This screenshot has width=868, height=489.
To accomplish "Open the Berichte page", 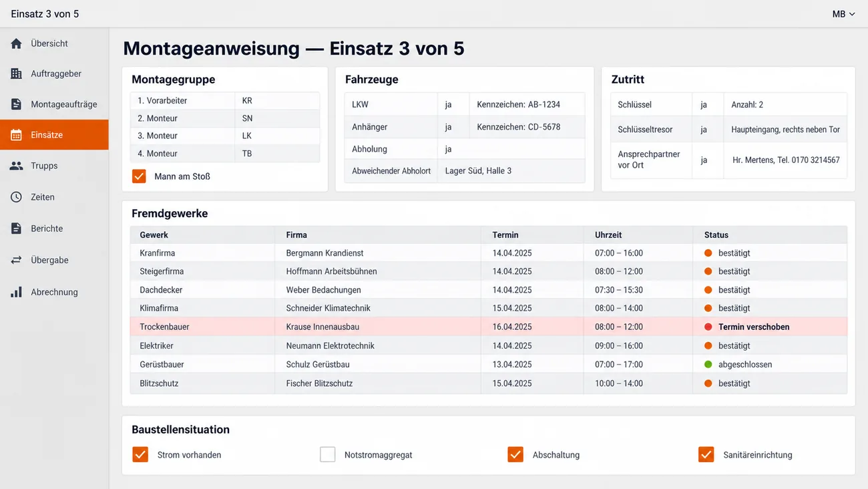I will point(54,228).
